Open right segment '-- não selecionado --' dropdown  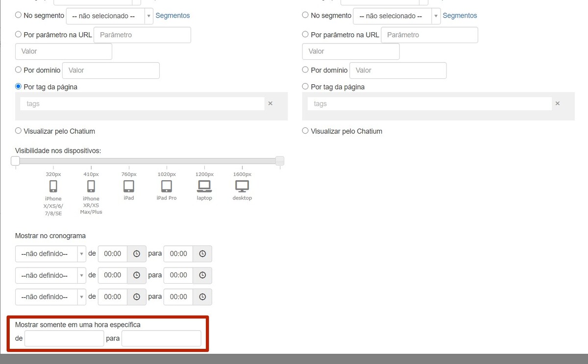pyautogui.click(x=396, y=16)
